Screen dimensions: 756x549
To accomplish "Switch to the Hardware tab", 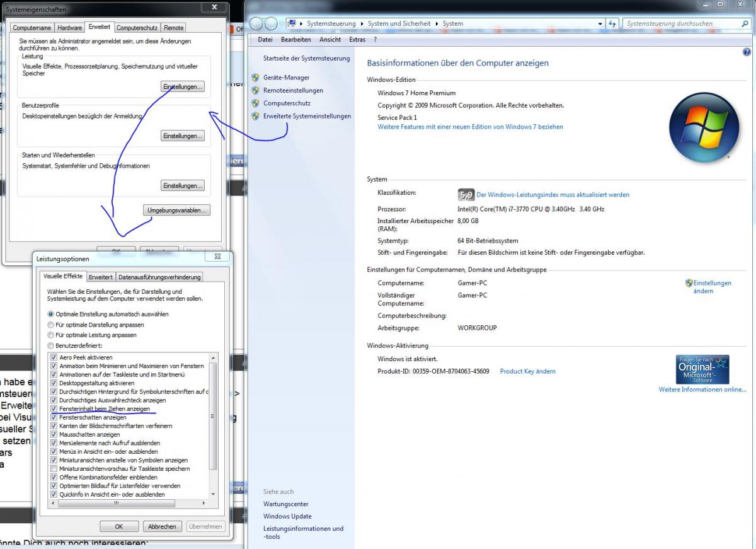I will (69, 28).
